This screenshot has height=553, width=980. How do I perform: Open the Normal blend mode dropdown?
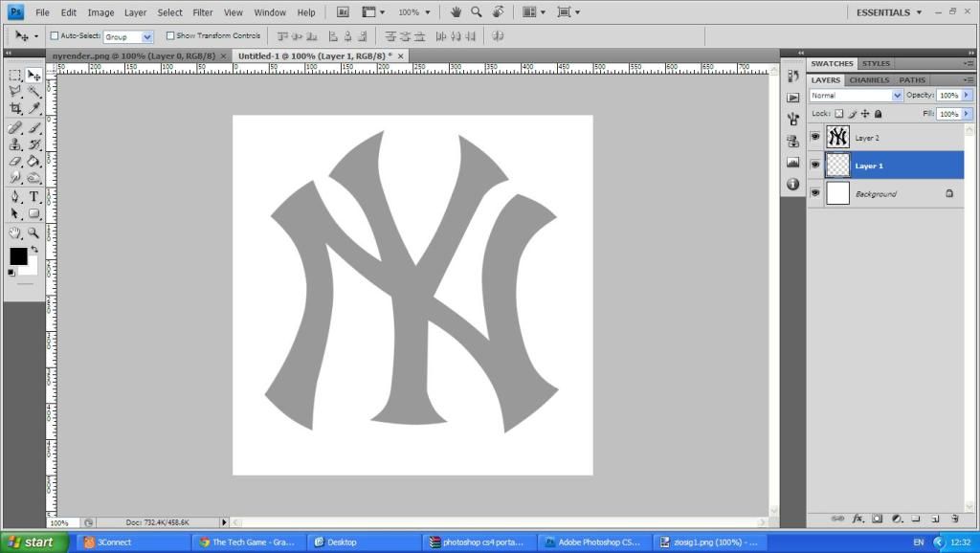(x=856, y=96)
